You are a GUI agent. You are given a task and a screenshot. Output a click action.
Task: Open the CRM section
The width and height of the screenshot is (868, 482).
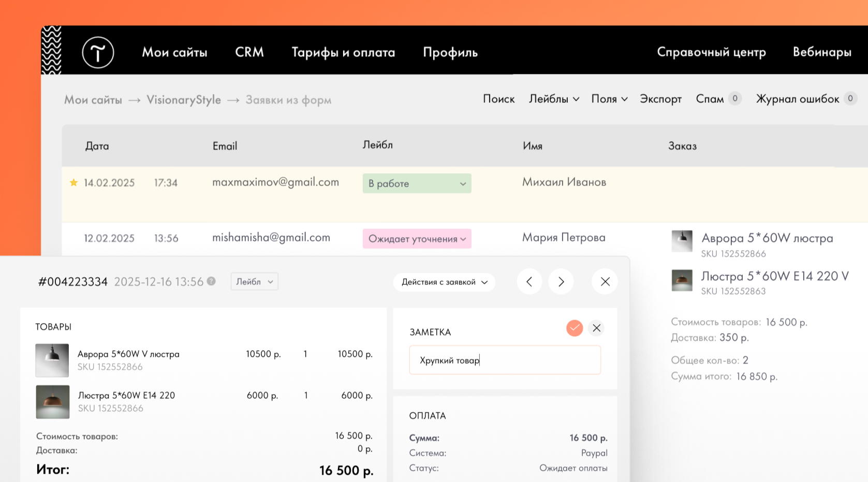coord(249,52)
